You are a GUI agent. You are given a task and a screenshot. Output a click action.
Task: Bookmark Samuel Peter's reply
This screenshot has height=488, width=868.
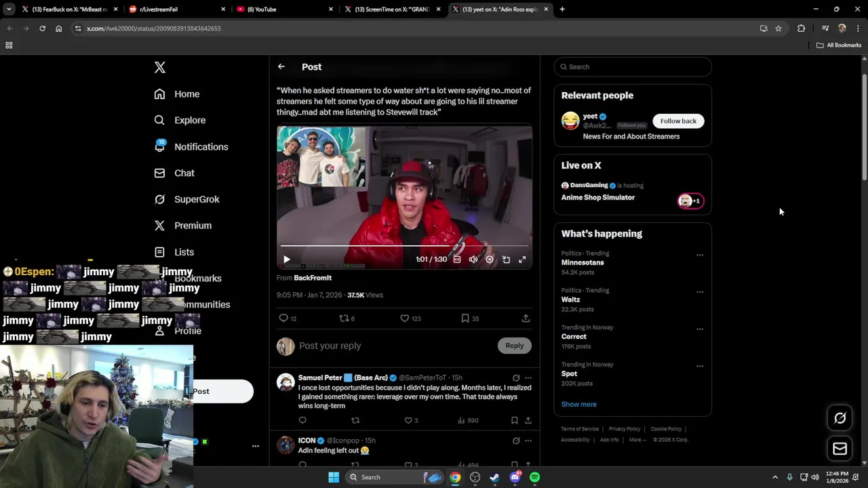point(514,420)
